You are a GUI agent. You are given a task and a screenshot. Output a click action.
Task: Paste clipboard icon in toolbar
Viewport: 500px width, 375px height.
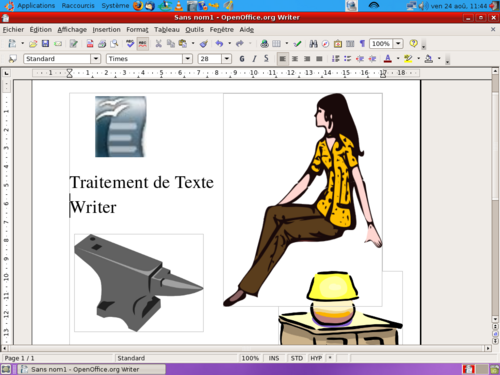(183, 44)
